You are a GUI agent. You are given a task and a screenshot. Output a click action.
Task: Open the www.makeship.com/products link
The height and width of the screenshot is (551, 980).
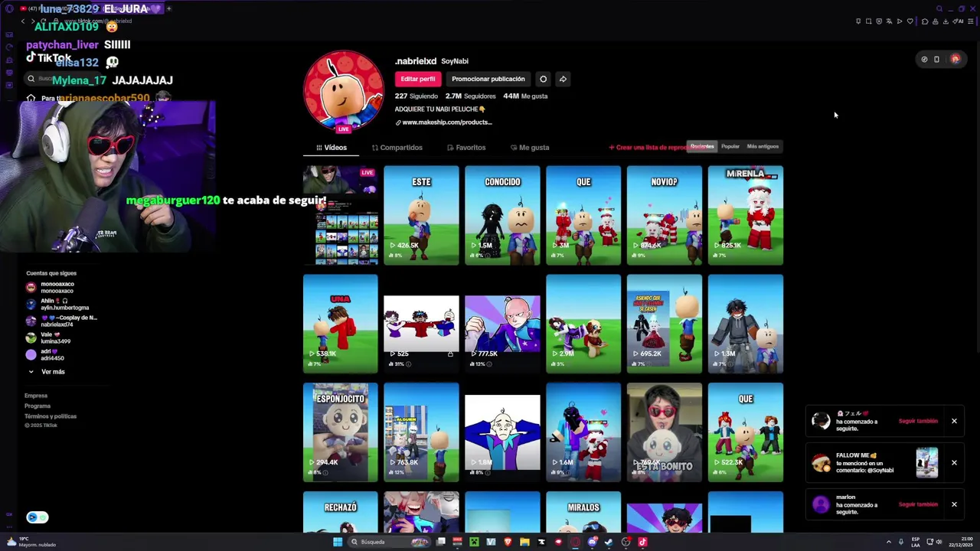point(443,122)
